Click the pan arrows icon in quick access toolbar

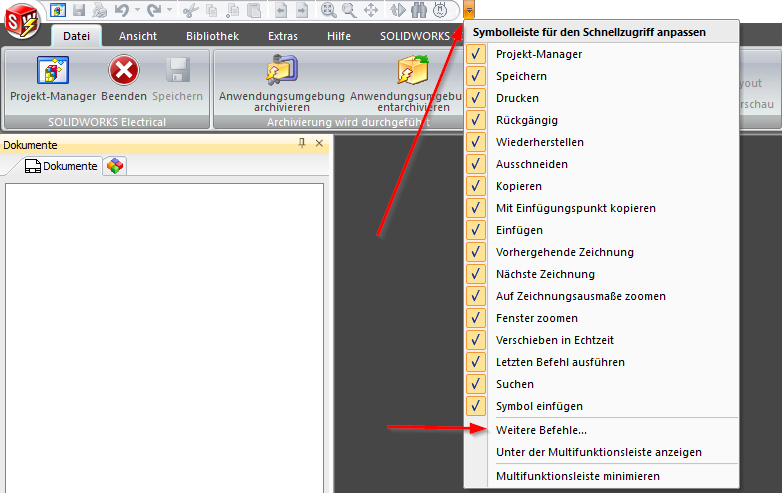tap(370, 10)
